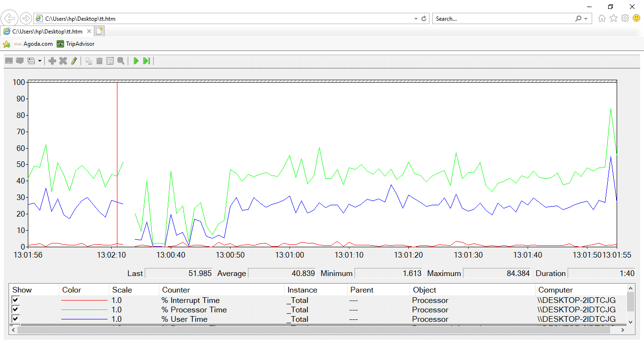Expand the graph type dropdown arrow

[40, 61]
